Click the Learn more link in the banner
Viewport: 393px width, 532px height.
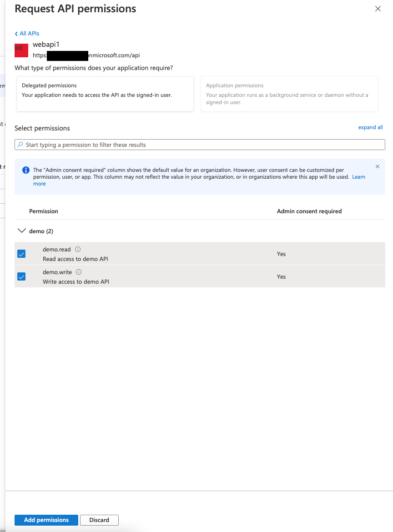pos(359,177)
